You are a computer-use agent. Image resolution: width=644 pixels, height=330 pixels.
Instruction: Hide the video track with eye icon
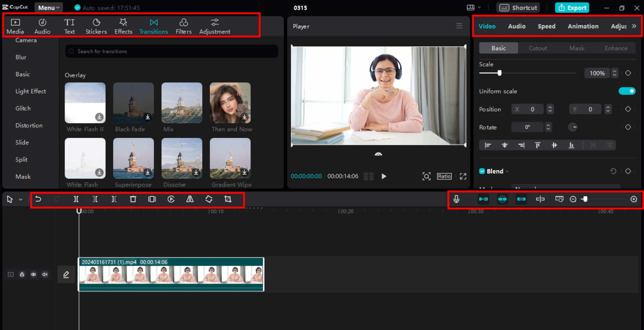[x=33, y=275]
